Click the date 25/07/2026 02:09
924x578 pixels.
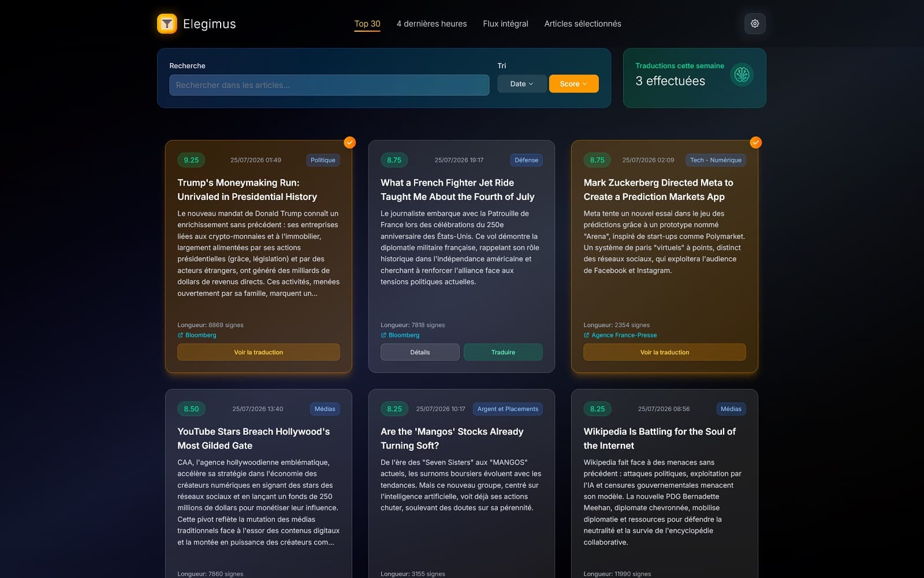coord(648,160)
